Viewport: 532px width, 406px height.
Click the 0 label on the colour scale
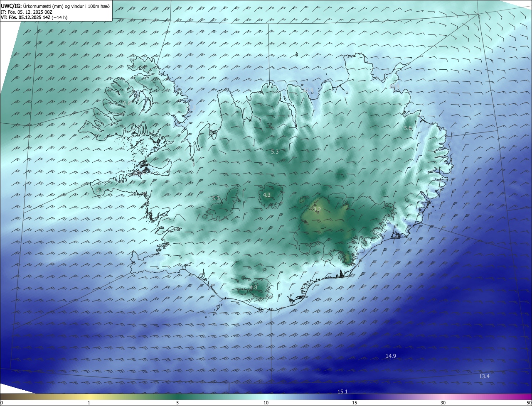2,403
